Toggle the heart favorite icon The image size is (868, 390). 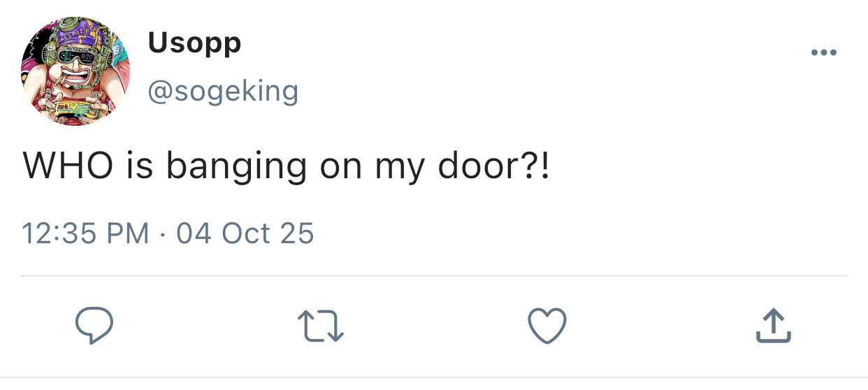click(547, 326)
